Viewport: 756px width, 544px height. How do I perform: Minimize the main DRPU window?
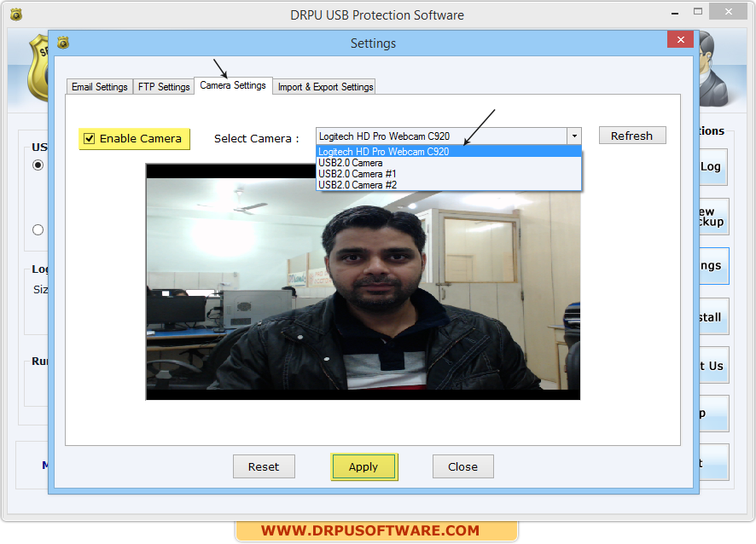pyautogui.click(x=675, y=13)
